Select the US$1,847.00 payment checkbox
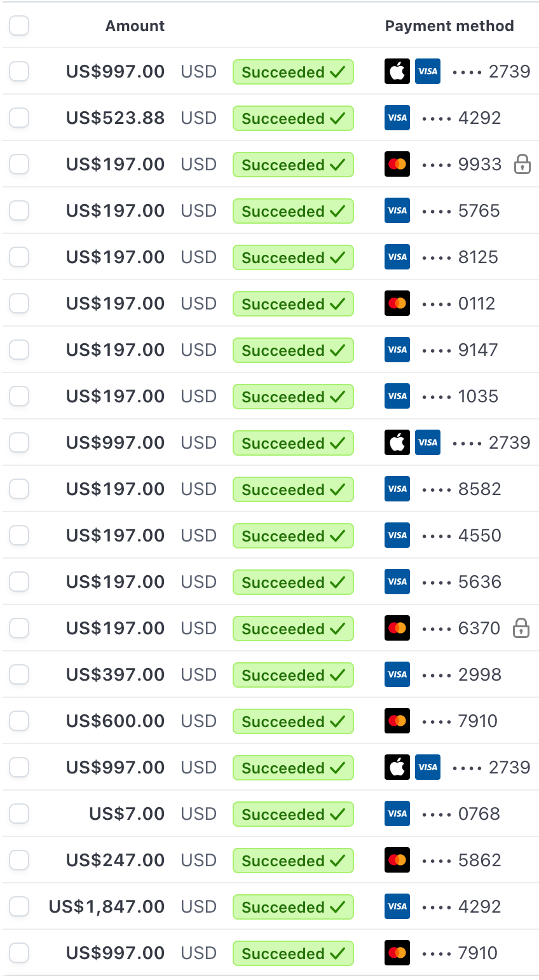This screenshot has width=539, height=980. pyautogui.click(x=19, y=907)
